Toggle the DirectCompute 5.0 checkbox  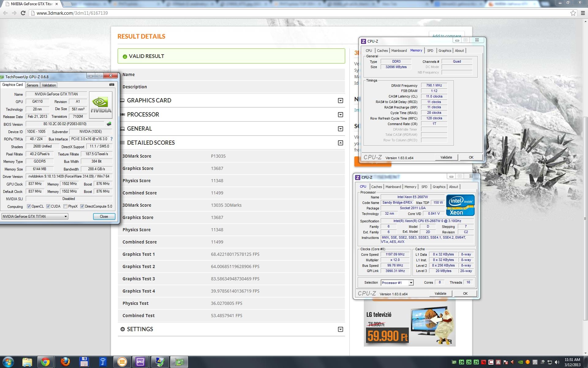tap(82, 206)
